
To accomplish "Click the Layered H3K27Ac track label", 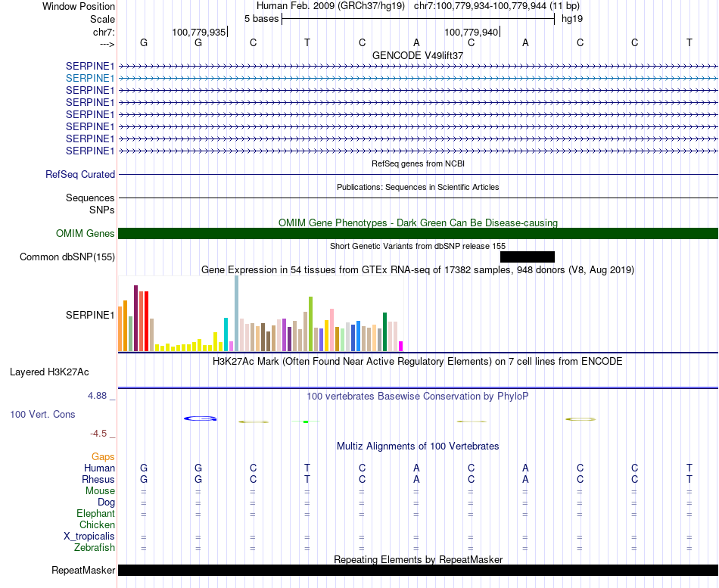I will [x=49, y=372].
